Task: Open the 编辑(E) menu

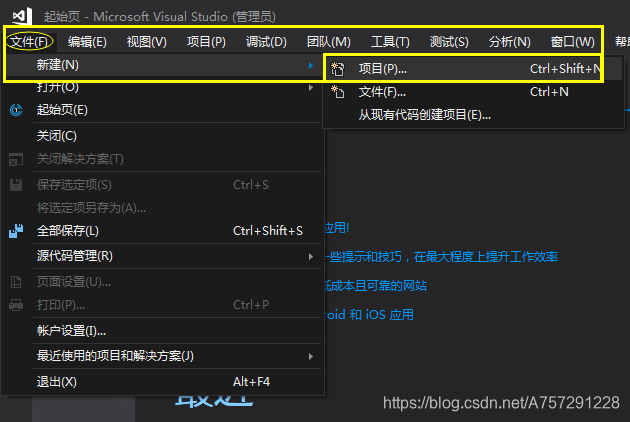Action: 87,41
